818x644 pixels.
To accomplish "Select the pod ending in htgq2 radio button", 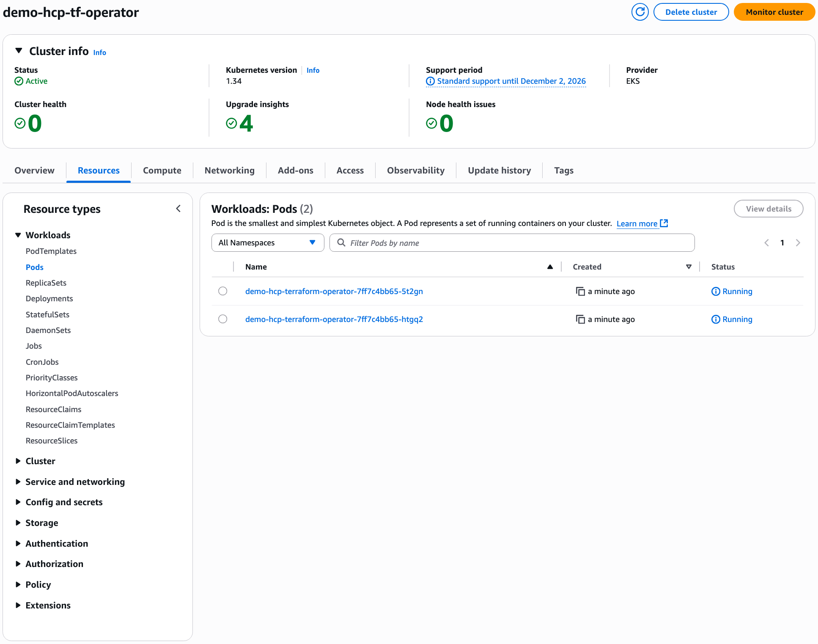I will point(223,319).
